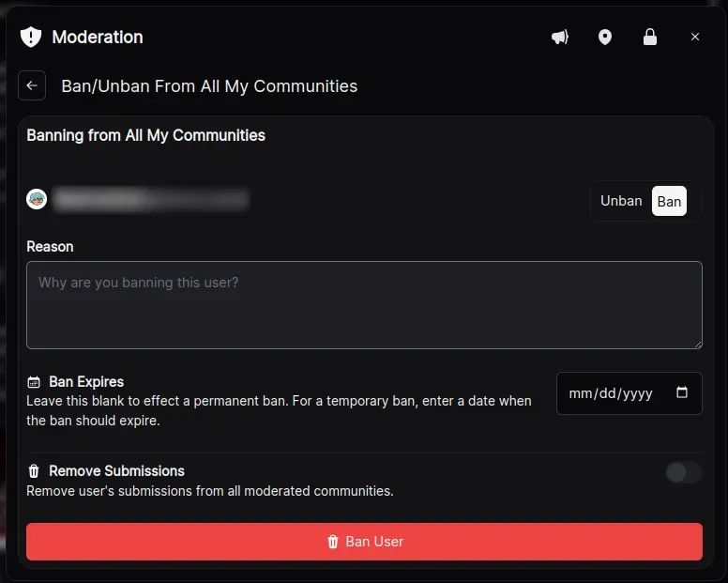Screen dimensions: 728x583
Task: Open the date picker calendar in expiry field
Action: point(682,393)
